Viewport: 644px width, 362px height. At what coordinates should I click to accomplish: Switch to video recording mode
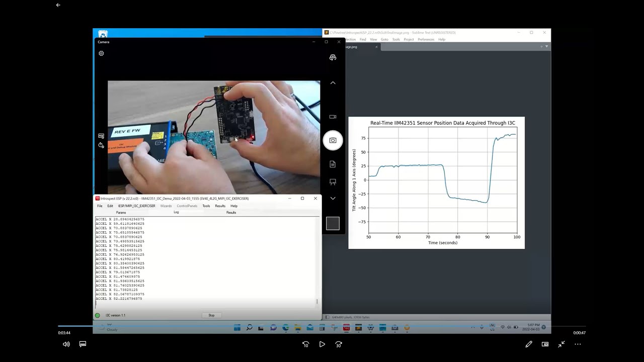click(333, 117)
